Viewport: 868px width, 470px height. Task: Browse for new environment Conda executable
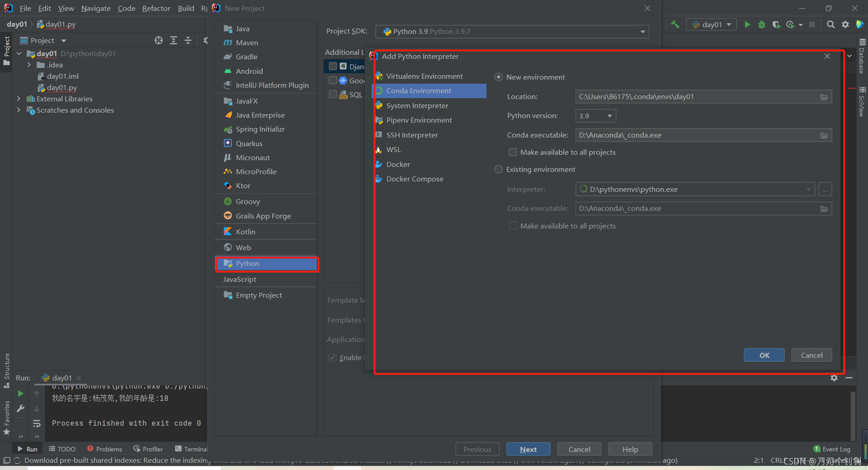(x=824, y=135)
